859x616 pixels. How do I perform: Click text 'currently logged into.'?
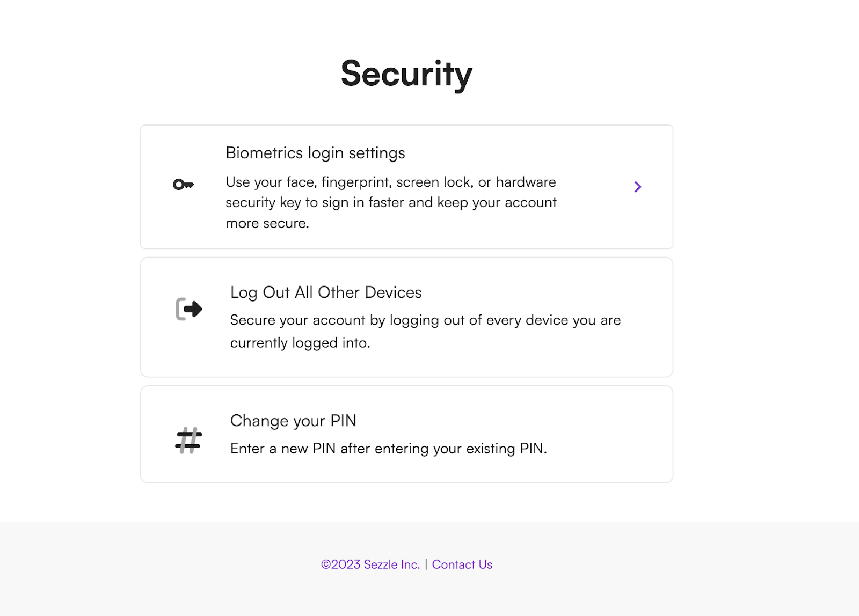click(x=300, y=343)
